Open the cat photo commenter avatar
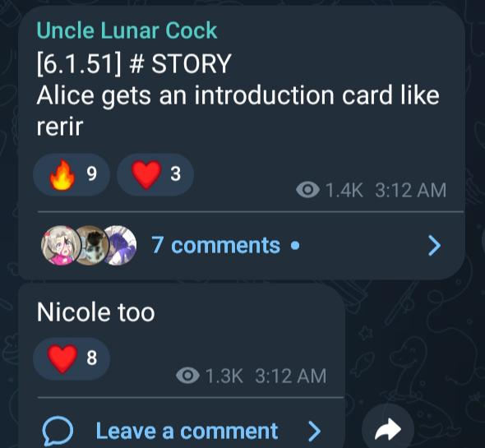Image resolution: width=485 pixels, height=448 pixels. (x=91, y=245)
